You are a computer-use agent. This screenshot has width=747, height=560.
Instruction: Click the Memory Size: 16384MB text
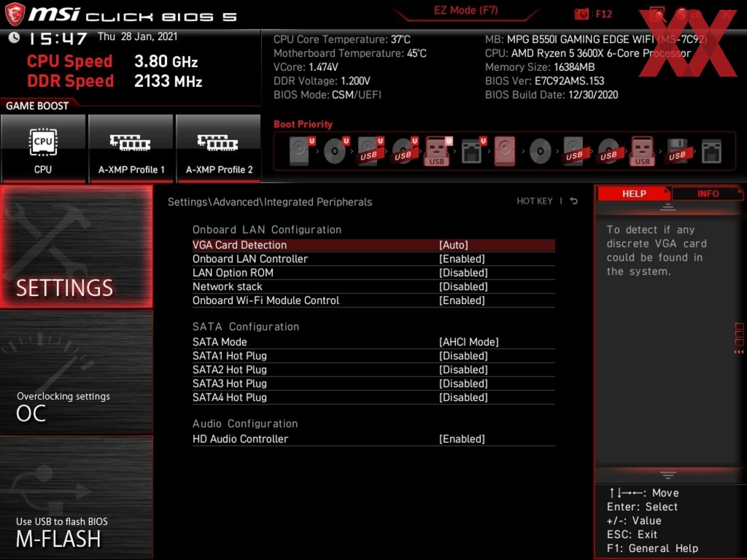click(x=540, y=67)
